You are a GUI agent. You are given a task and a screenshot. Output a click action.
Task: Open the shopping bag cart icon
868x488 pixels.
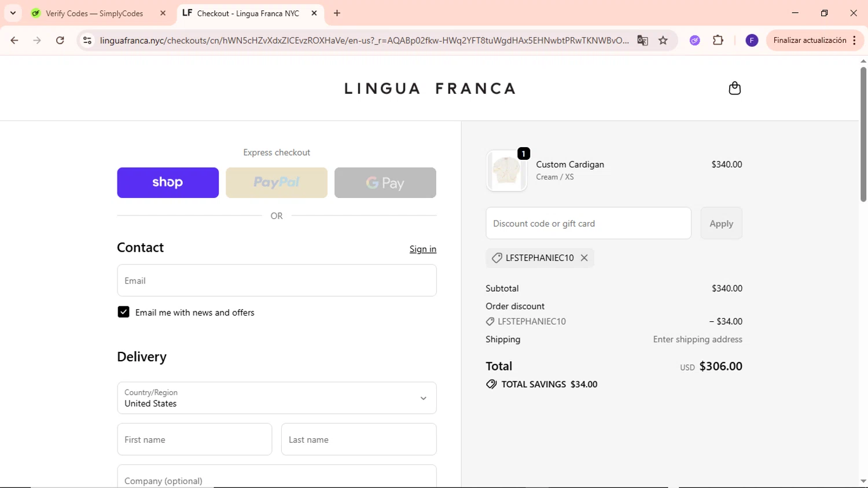tap(734, 88)
